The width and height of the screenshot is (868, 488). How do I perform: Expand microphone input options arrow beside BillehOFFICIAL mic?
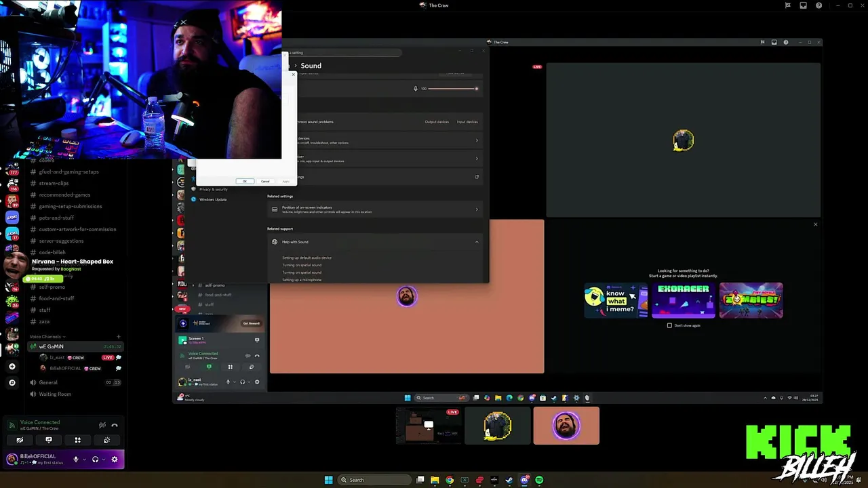84,460
